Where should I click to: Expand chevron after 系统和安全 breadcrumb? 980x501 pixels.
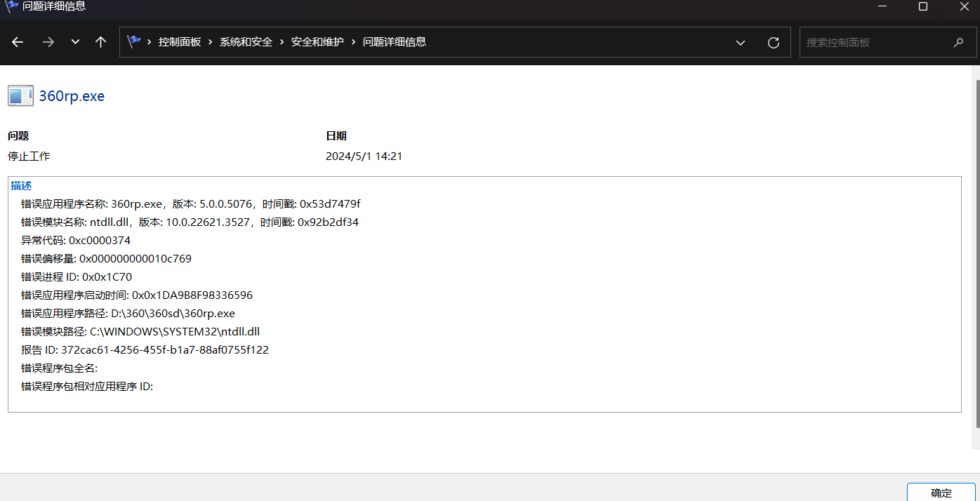point(282,42)
